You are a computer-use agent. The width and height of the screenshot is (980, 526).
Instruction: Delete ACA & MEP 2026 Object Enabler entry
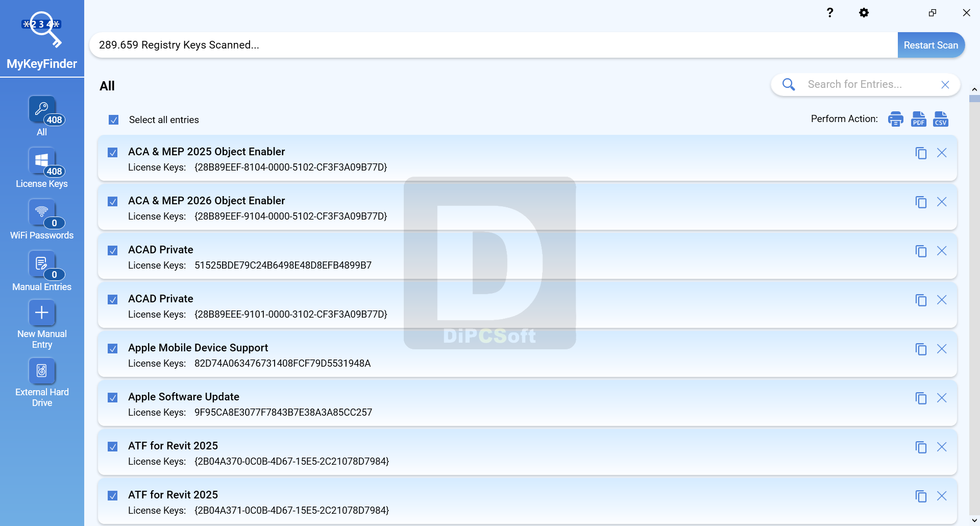[942, 202]
